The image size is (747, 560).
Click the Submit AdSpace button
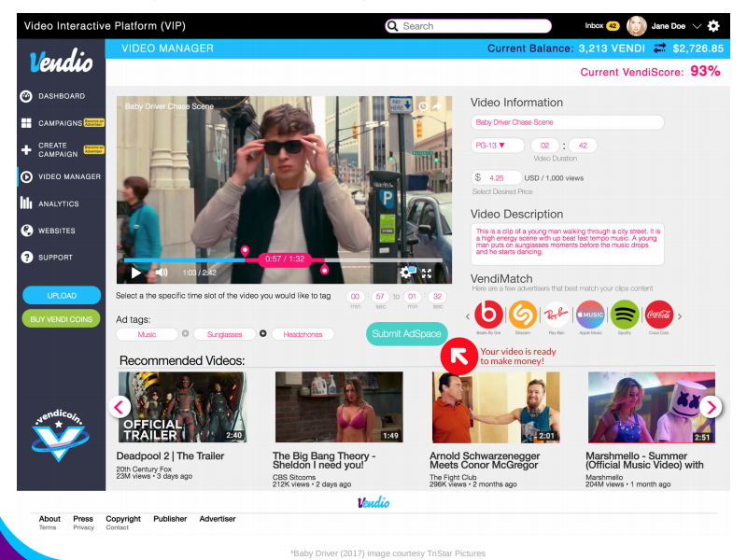click(x=406, y=334)
